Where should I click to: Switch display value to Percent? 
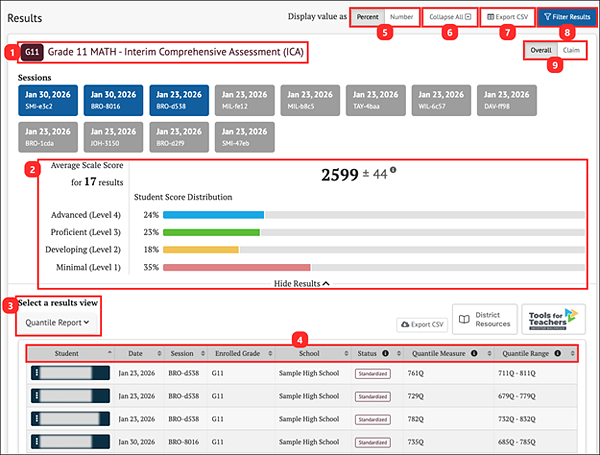click(x=367, y=17)
